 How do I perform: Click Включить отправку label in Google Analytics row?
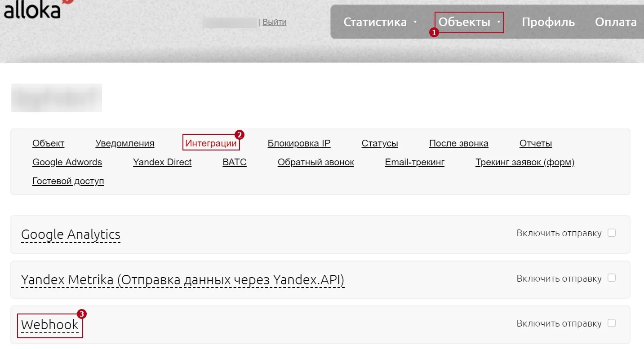click(559, 233)
